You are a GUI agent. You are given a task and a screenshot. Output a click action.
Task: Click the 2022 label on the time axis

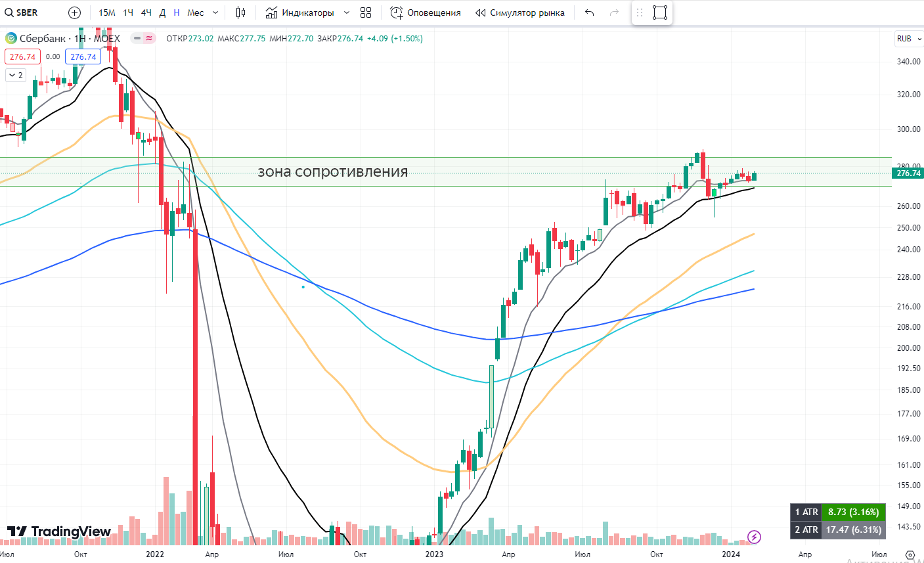tap(155, 554)
